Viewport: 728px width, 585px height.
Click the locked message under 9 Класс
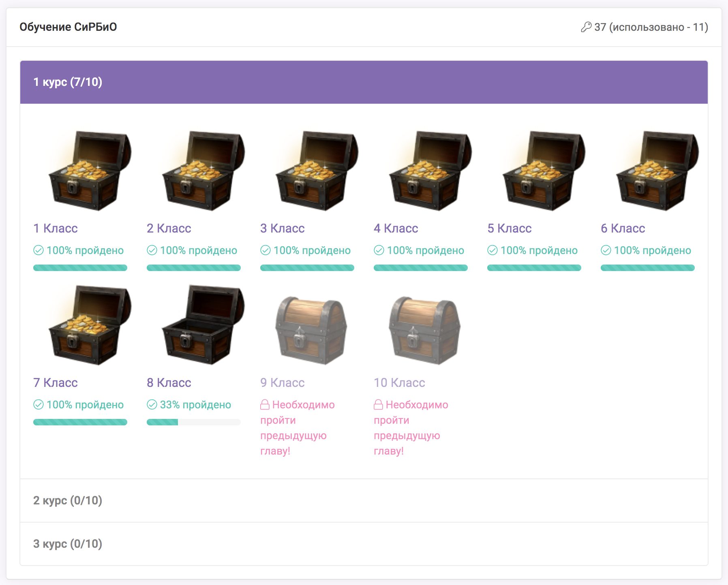click(298, 428)
